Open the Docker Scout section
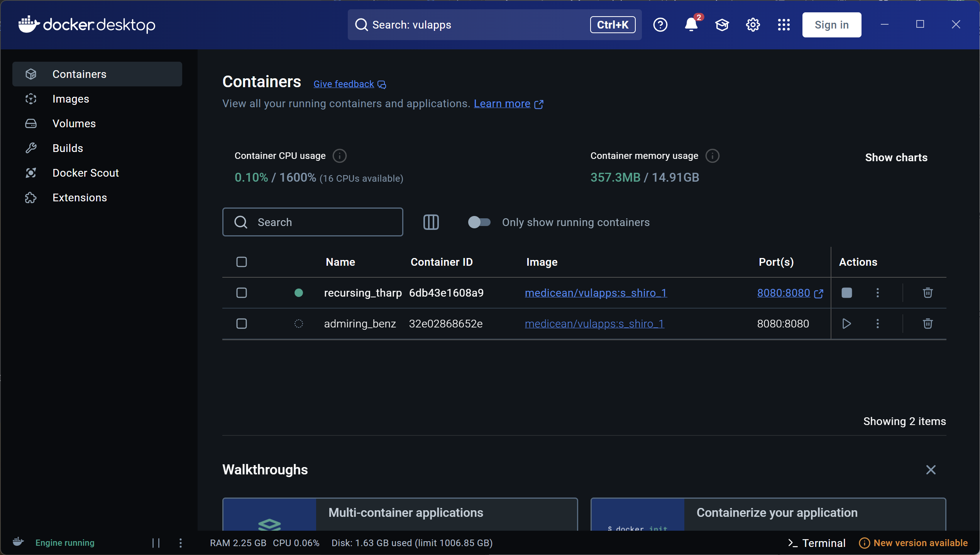Image resolution: width=980 pixels, height=555 pixels. 85,173
